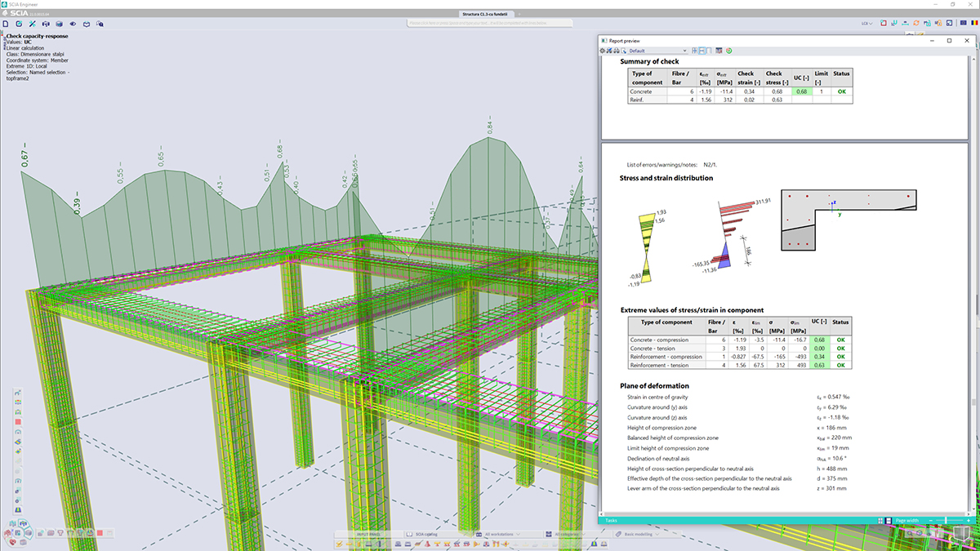The height and width of the screenshot is (551, 980).
Task: Click the Tasks bar at Report preview bottom
Action: [612, 520]
